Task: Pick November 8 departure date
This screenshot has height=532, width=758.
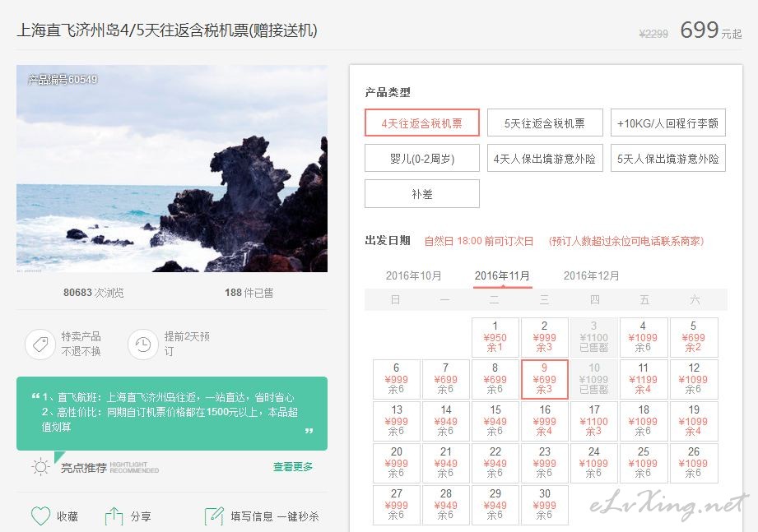Action: tap(495, 379)
